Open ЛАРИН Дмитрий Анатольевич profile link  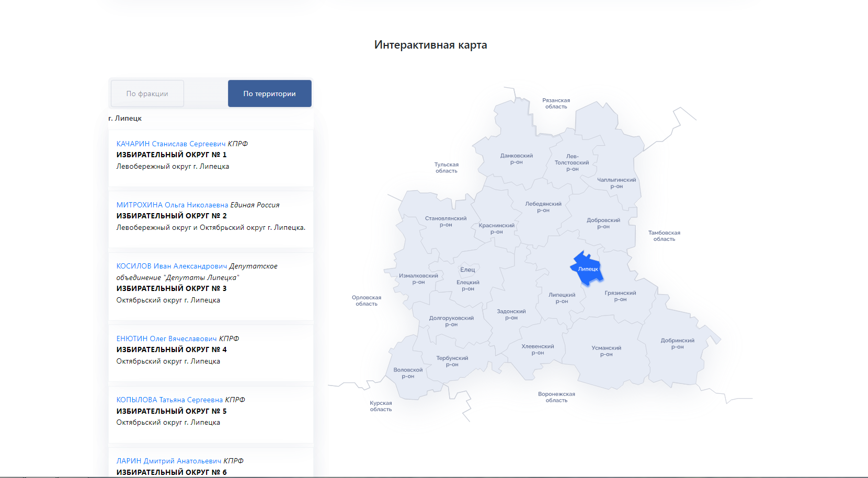click(x=168, y=461)
